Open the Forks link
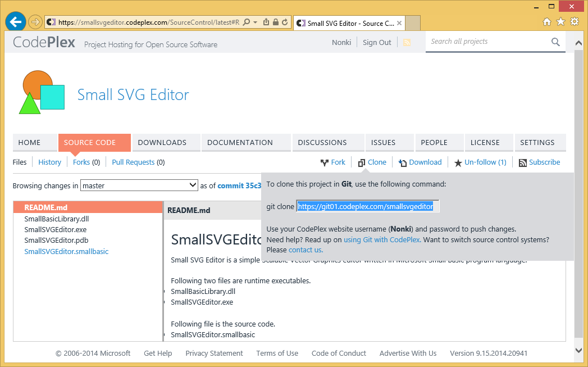The height and width of the screenshot is (367, 588). (81, 162)
